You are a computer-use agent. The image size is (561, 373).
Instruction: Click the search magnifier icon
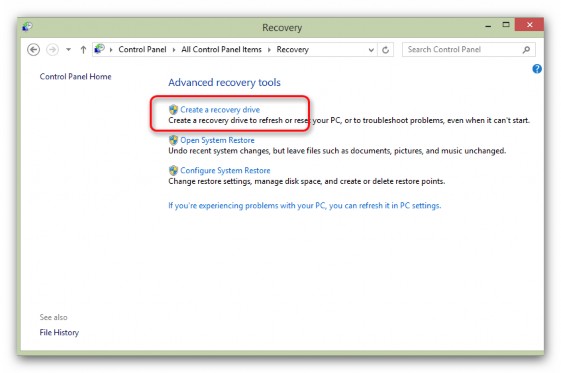pyautogui.click(x=526, y=50)
